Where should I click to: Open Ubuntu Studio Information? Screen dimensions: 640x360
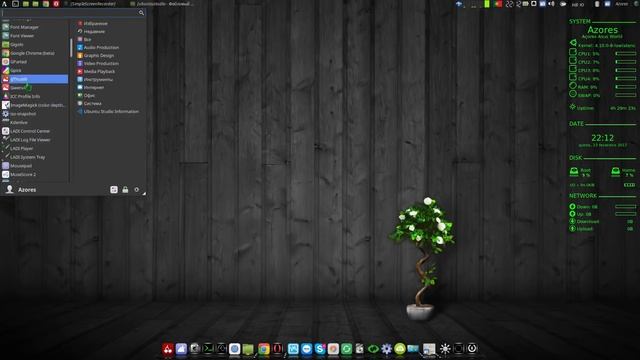(109, 111)
